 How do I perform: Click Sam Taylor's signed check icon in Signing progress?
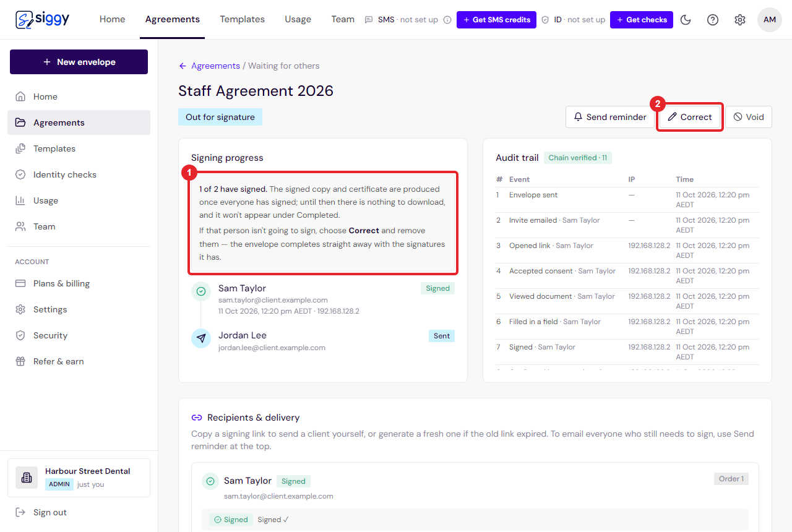coord(201,291)
